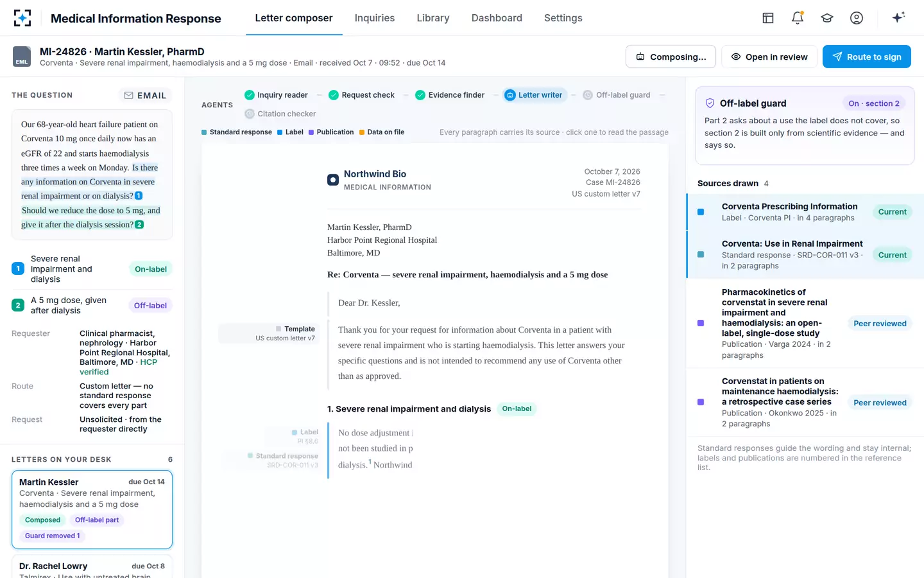Click question marker 2 in email

[139, 225]
